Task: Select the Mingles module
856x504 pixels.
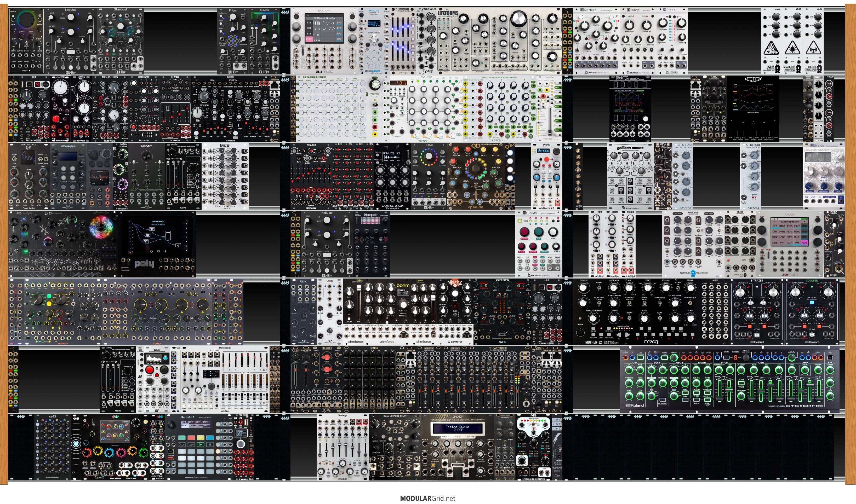Action: click(327, 379)
